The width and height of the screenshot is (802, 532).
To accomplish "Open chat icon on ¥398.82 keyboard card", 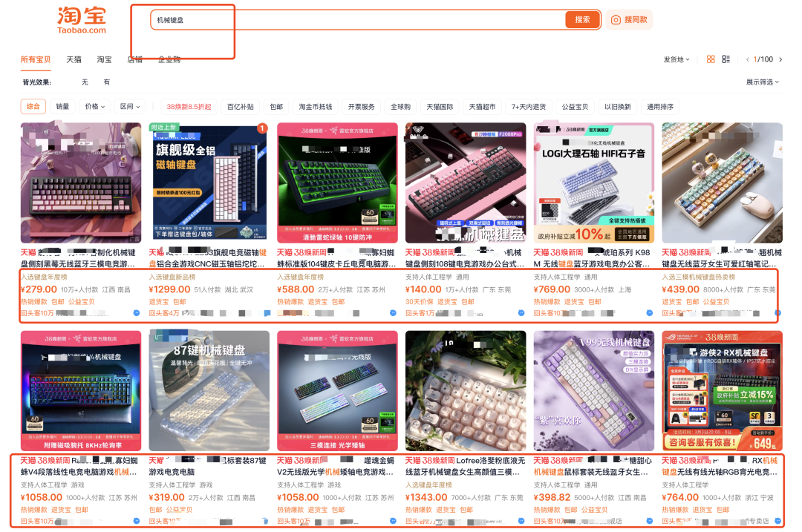I will (x=650, y=521).
